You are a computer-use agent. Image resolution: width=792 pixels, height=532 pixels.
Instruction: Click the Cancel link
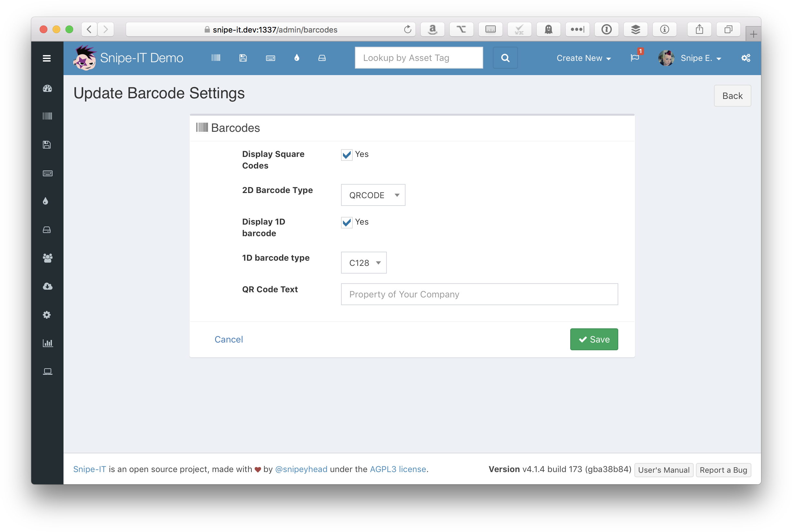228,339
